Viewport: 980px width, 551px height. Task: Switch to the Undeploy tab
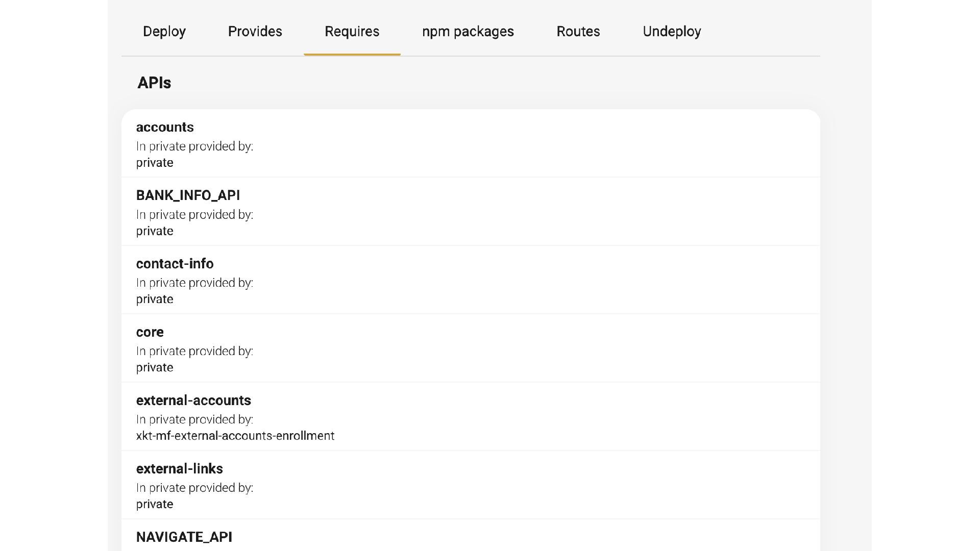click(x=671, y=32)
